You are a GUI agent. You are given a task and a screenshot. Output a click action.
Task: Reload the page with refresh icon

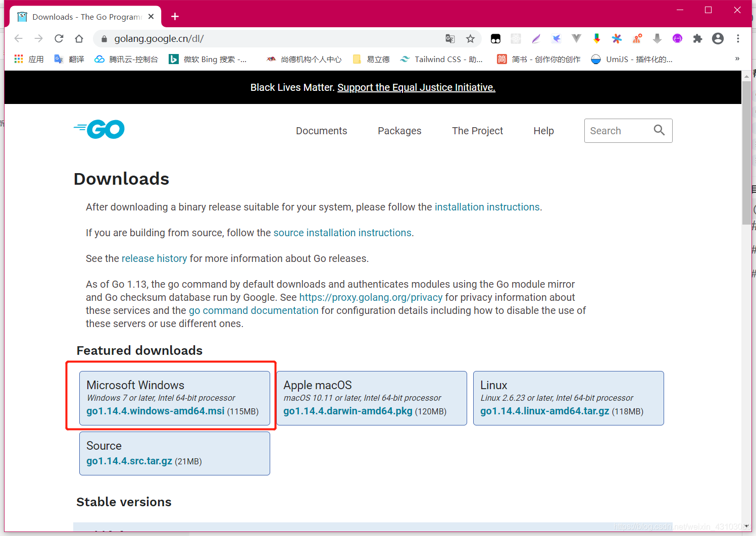(x=59, y=38)
